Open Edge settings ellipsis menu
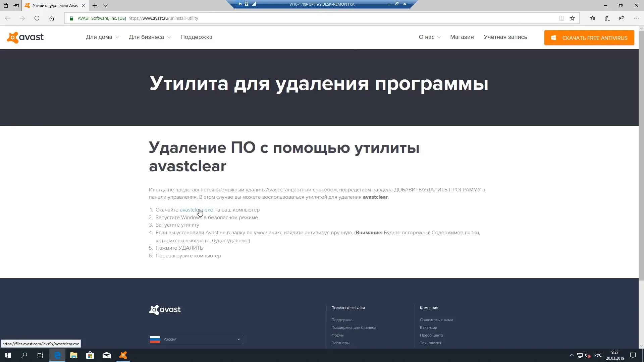Image resolution: width=644 pixels, height=362 pixels. (636, 18)
